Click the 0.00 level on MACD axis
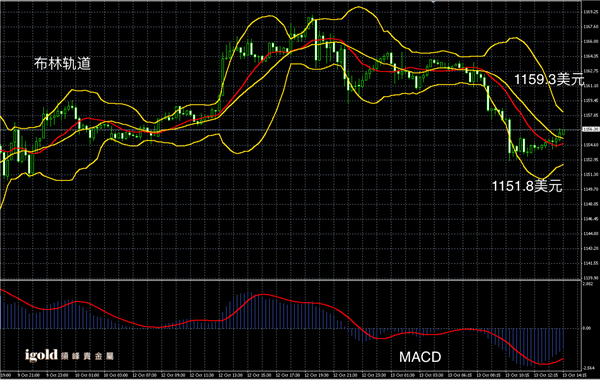 (x=587, y=328)
